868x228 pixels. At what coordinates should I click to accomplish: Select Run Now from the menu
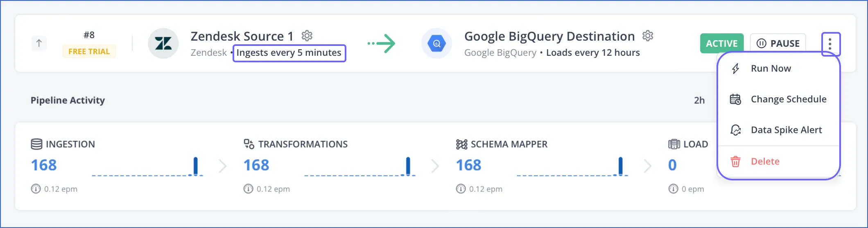pos(771,68)
